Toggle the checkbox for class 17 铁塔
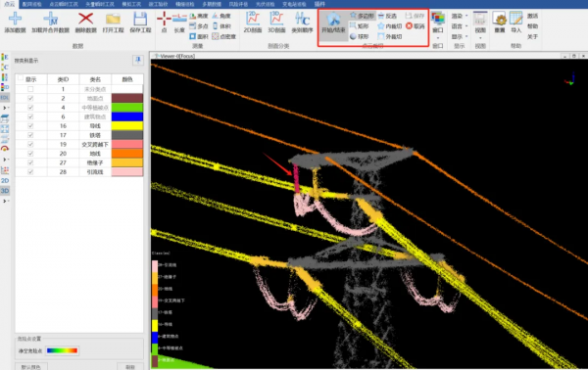This screenshot has width=588, height=370. [x=30, y=135]
